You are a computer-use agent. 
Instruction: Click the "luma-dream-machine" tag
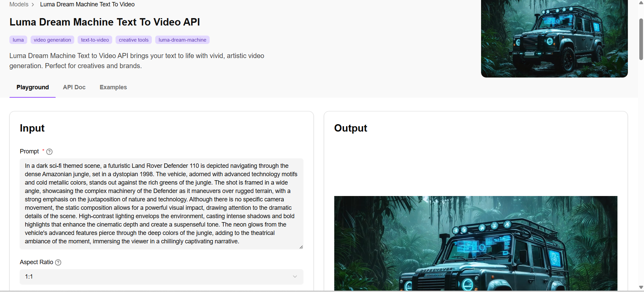(182, 40)
